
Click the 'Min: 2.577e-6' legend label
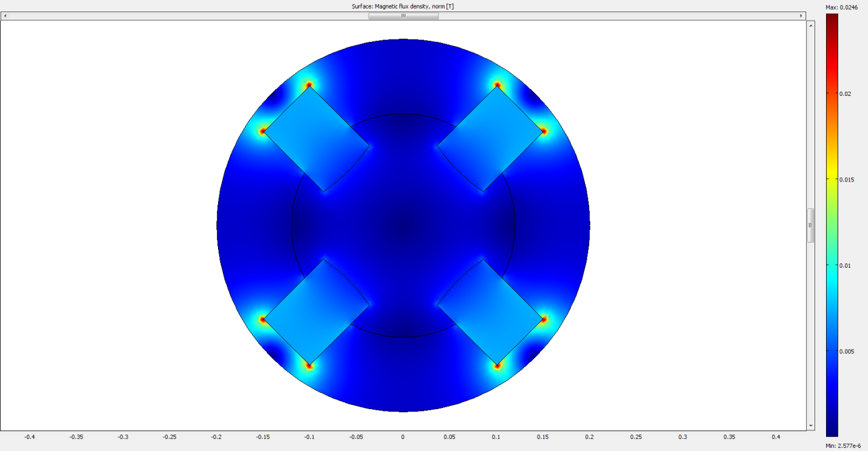point(843,446)
